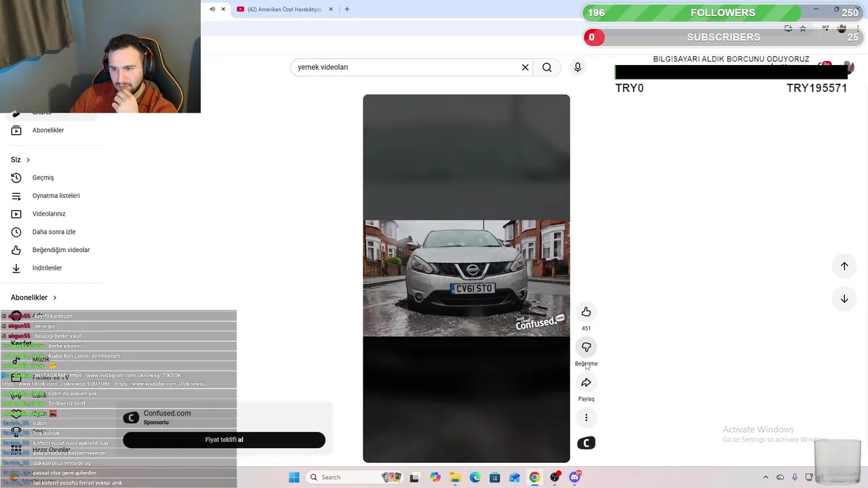Open the Paylaş share arrow
Screen dimensions: 868x488
pos(586,382)
